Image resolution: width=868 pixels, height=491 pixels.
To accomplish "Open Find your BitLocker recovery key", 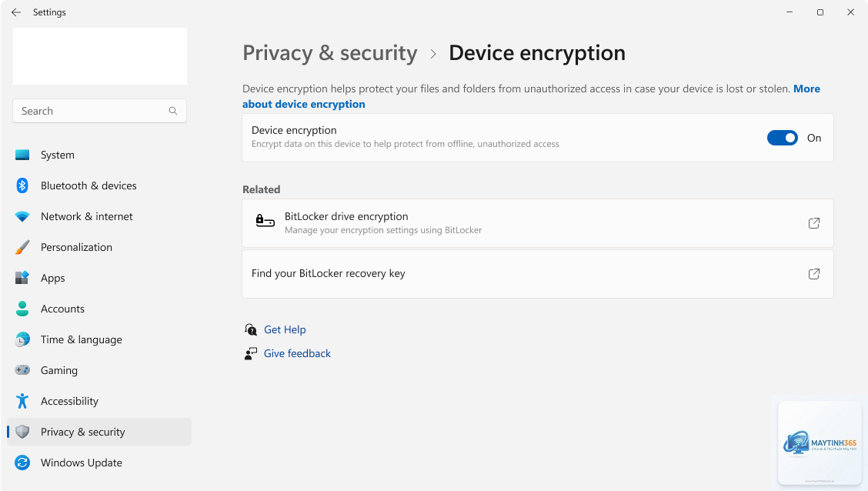I will [x=538, y=274].
